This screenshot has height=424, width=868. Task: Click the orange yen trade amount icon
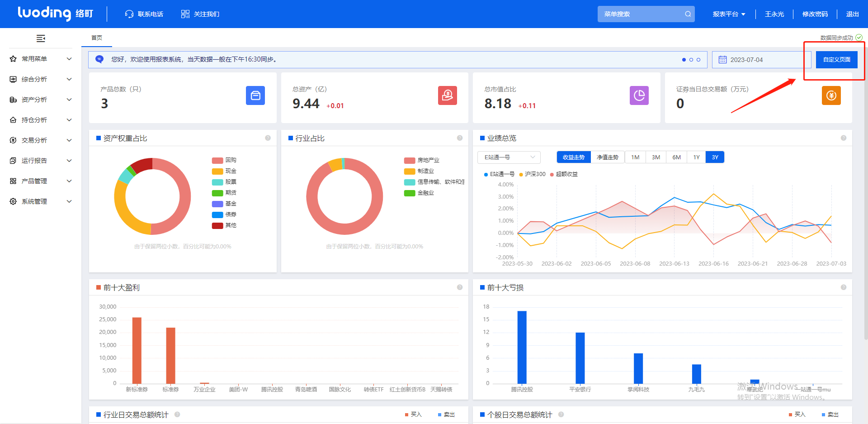[831, 95]
